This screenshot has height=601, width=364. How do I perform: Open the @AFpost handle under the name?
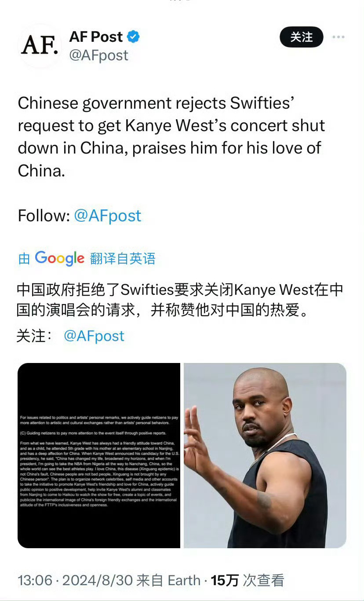pos(98,55)
